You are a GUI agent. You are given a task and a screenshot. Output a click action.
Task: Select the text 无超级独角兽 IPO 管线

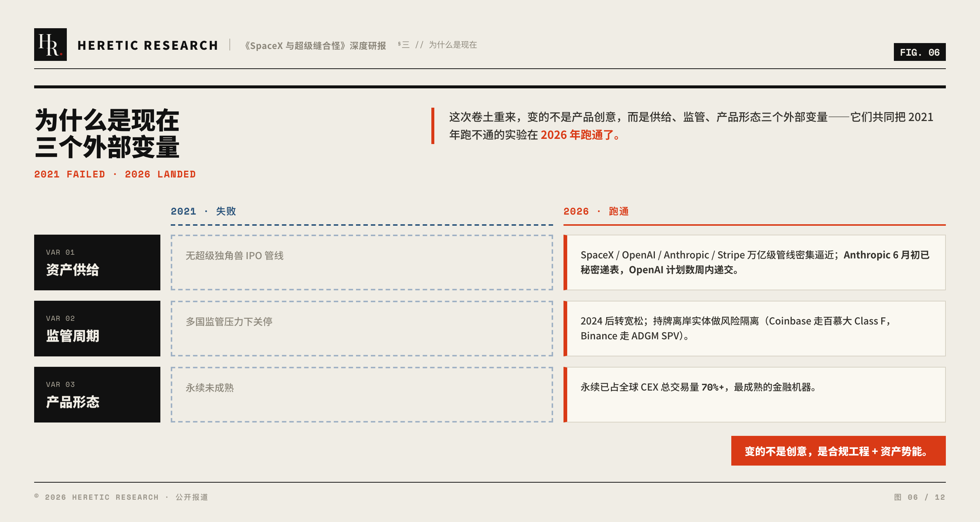pyautogui.click(x=235, y=256)
